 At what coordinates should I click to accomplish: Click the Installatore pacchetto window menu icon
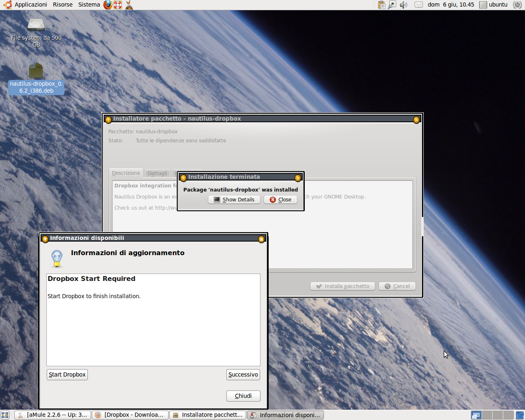[x=108, y=120]
